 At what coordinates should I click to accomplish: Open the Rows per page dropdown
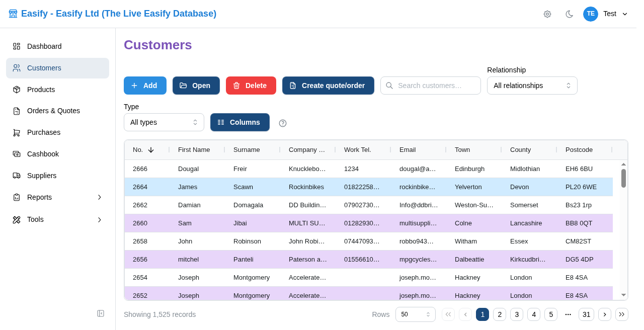coord(416,314)
